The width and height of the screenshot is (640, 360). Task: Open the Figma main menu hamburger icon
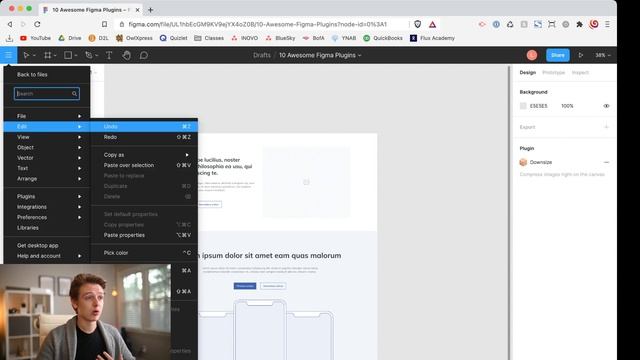click(8, 55)
